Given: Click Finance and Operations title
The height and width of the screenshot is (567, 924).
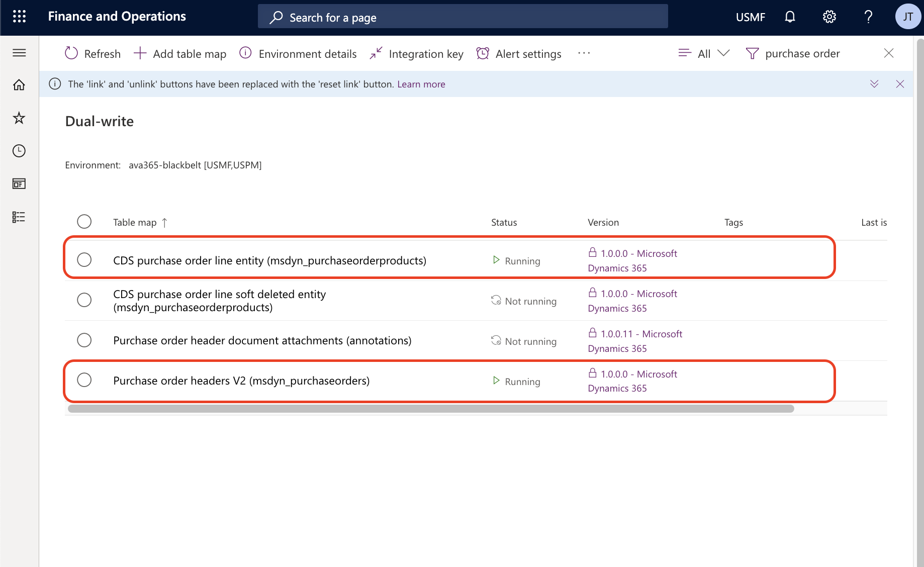Looking at the screenshot, I should [x=117, y=17].
